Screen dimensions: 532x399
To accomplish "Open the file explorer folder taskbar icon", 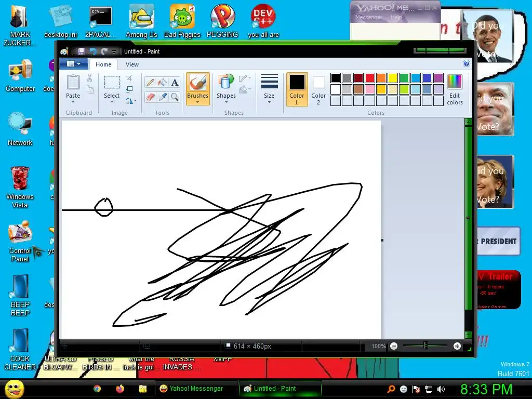I will (143, 389).
